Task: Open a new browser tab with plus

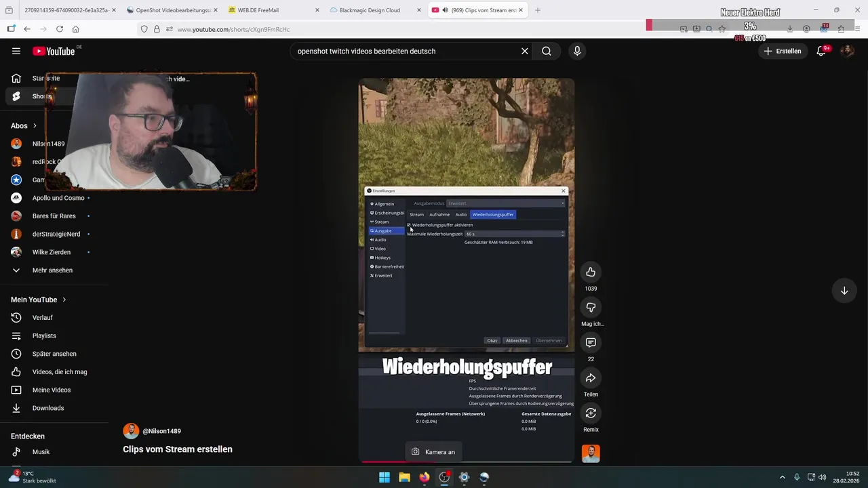Action: coord(538,10)
